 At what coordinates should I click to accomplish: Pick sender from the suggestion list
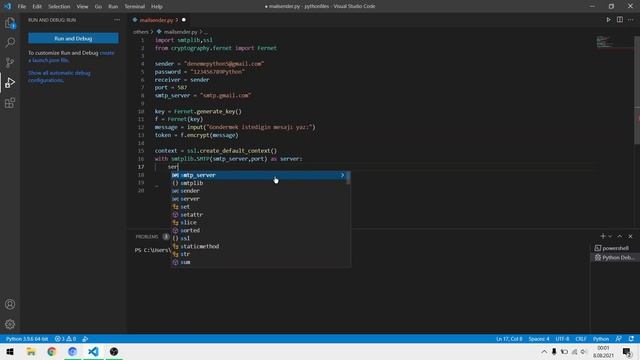click(260, 191)
